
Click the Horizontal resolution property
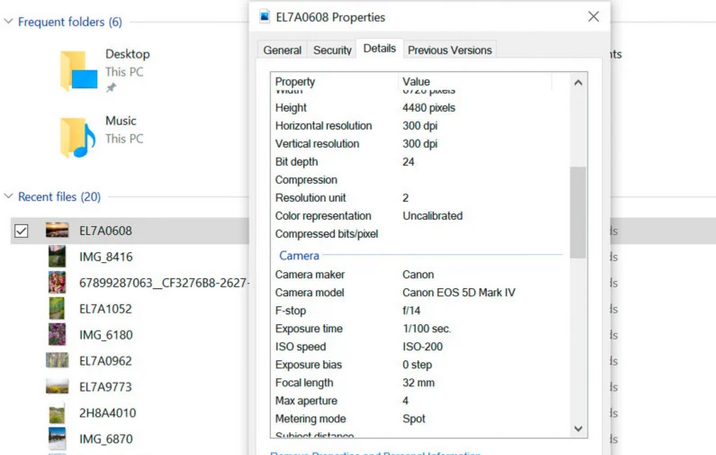pyautogui.click(x=323, y=126)
